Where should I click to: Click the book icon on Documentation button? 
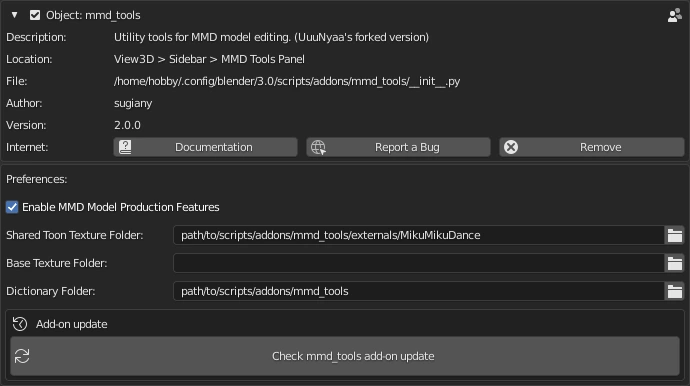pyautogui.click(x=125, y=147)
